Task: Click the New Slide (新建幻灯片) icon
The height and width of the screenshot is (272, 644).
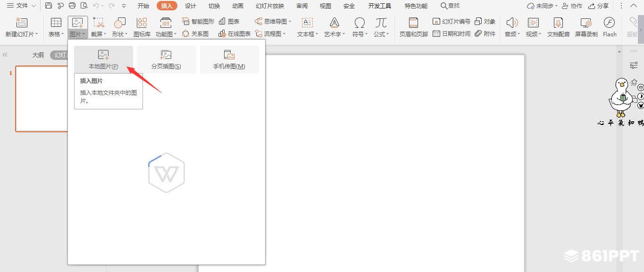Action: coord(22,23)
